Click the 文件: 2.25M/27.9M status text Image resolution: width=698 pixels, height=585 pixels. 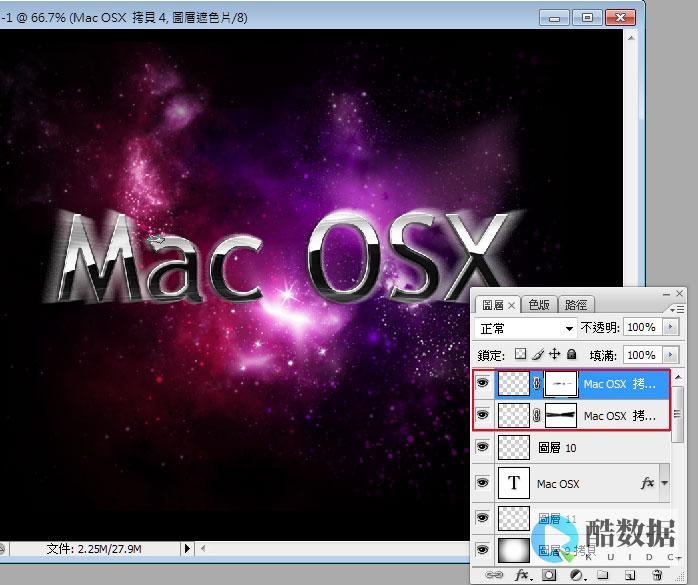(x=94, y=549)
